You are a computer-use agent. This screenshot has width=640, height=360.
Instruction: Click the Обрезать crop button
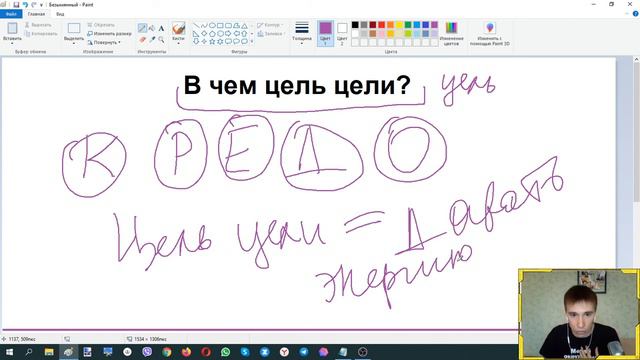click(101, 25)
